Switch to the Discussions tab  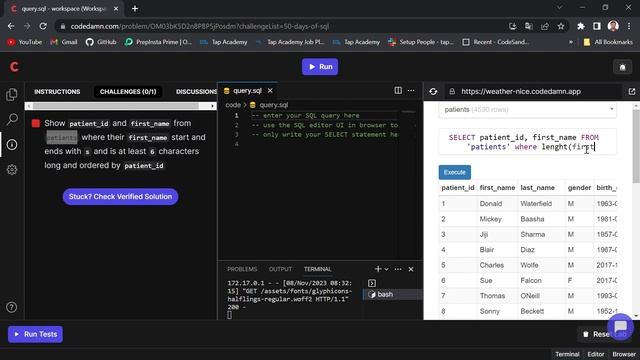tap(196, 91)
